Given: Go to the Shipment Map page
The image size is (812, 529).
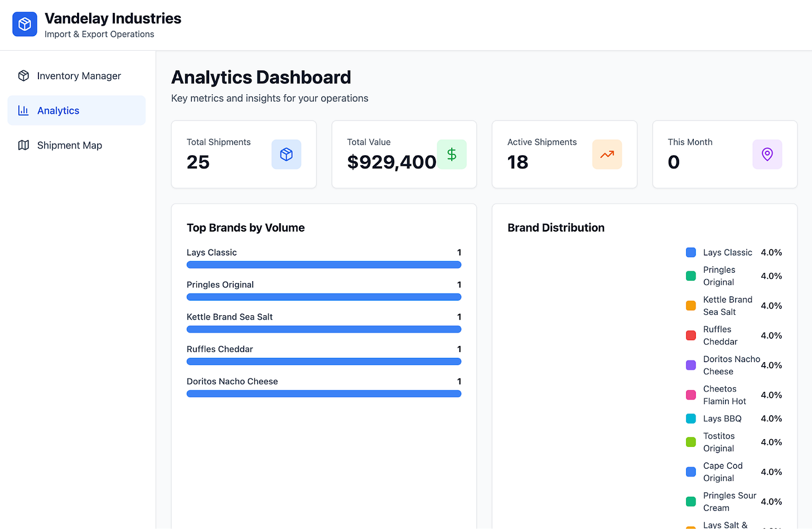Looking at the screenshot, I should click(76, 145).
